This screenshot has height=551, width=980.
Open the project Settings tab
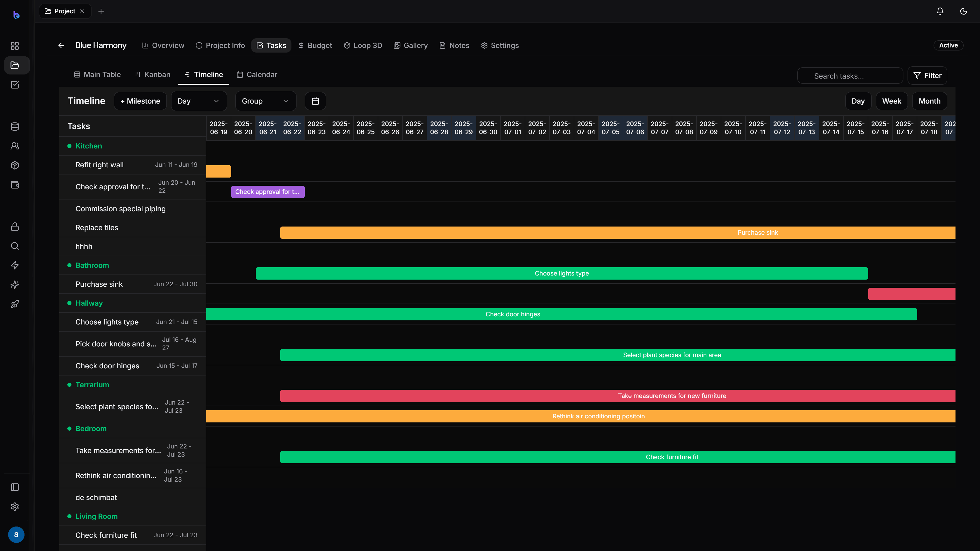tap(500, 46)
